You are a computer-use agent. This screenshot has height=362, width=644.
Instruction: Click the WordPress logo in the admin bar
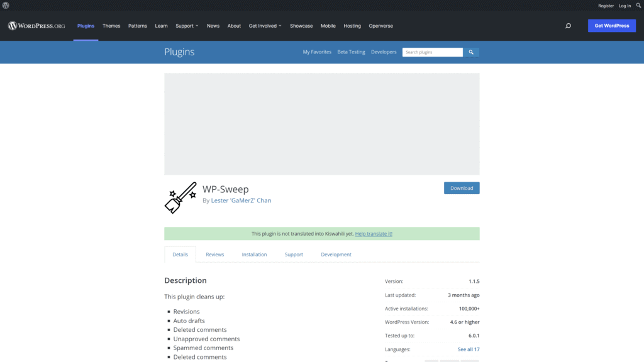click(x=6, y=5)
